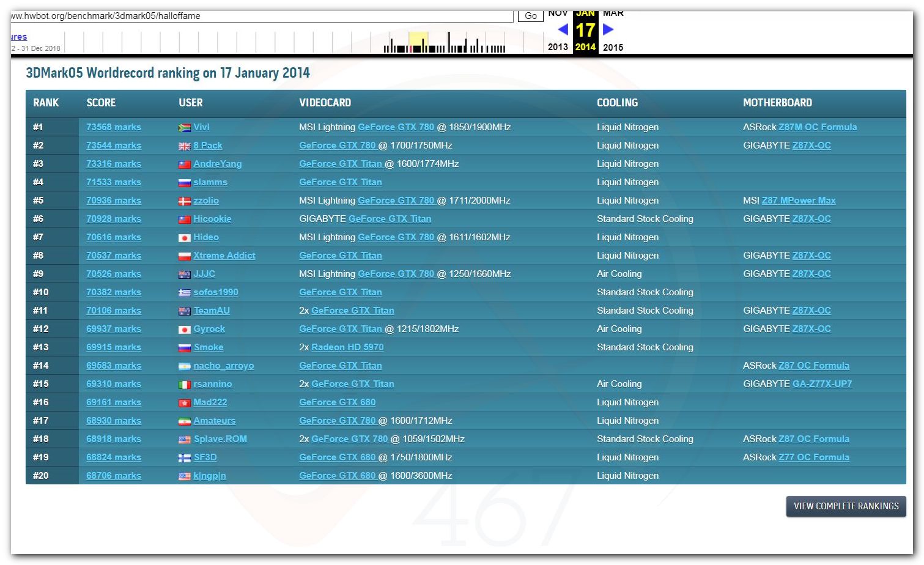
Task: Select Air Cooling text in JJJC's row
Action: [x=619, y=274]
